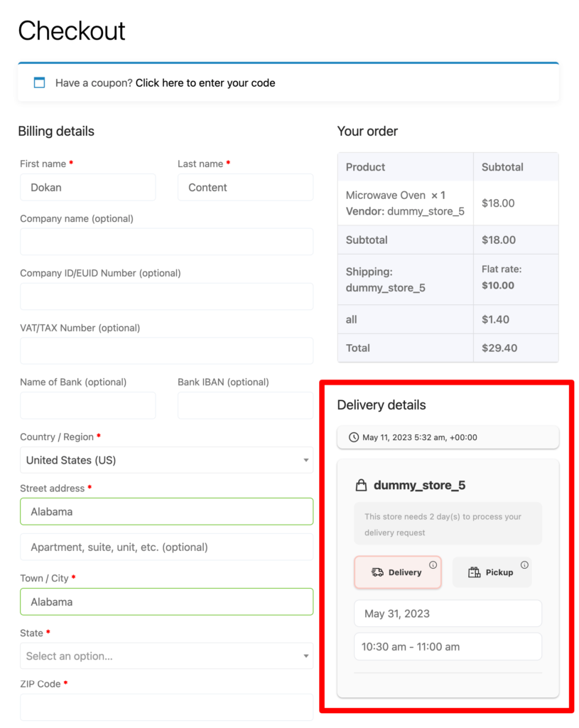Click into the Last name field
This screenshot has height=728, width=579.
245,188
